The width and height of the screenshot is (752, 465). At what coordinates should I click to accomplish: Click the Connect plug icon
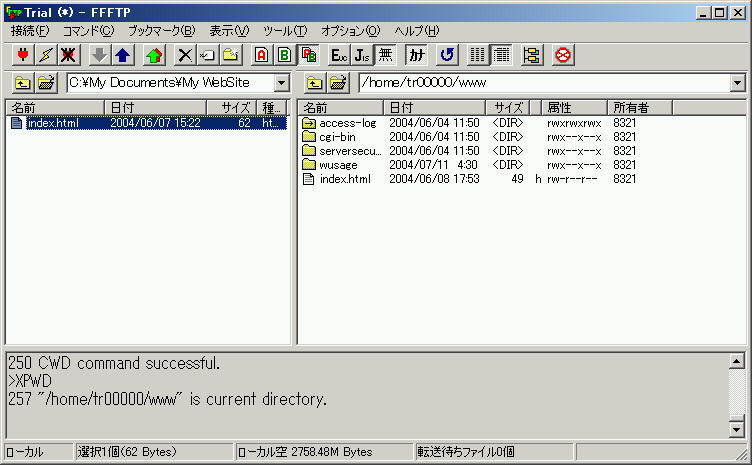pyautogui.click(x=22, y=55)
